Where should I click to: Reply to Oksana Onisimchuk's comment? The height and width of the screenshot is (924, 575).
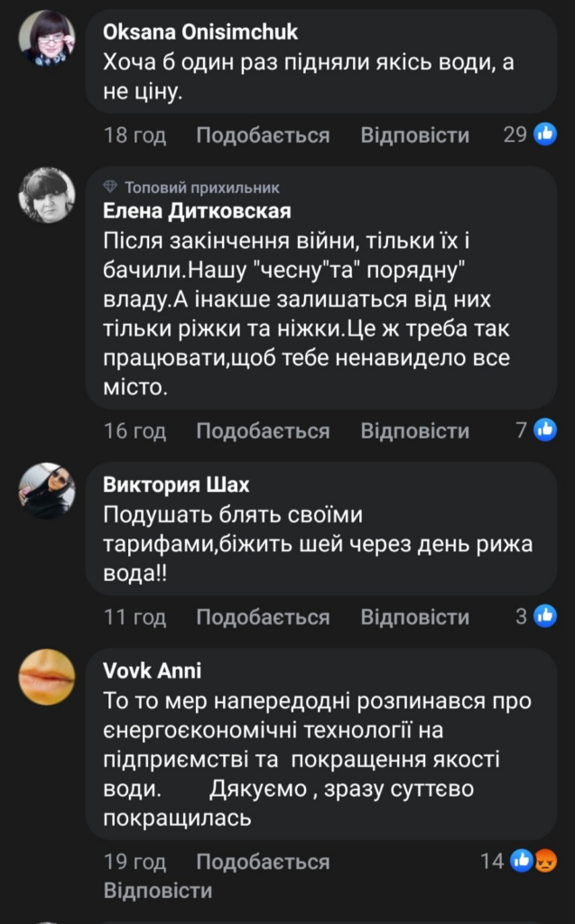click(x=415, y=135)
